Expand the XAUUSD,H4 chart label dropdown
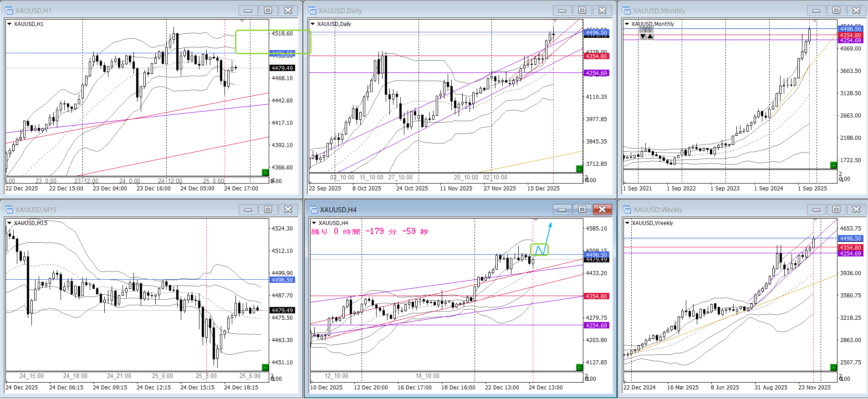Screen dimensions: 868x399 (313, 223)
